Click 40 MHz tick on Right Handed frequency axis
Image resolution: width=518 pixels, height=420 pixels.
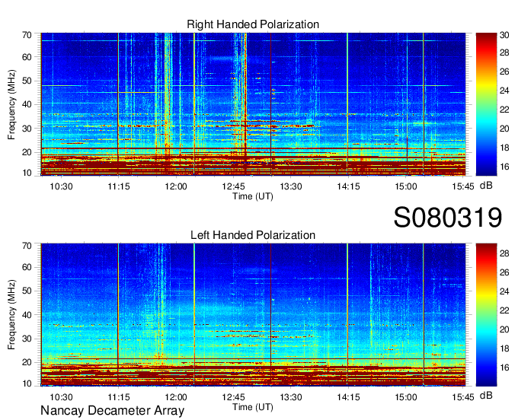pyautogui.click(x=27, y=104)
